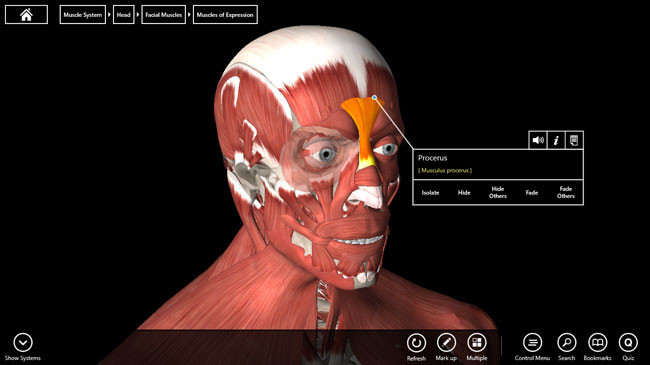Screen dimensions: 650x365
Task: Select the highlighted orange Procerus muscle
Action: (365, 124)
